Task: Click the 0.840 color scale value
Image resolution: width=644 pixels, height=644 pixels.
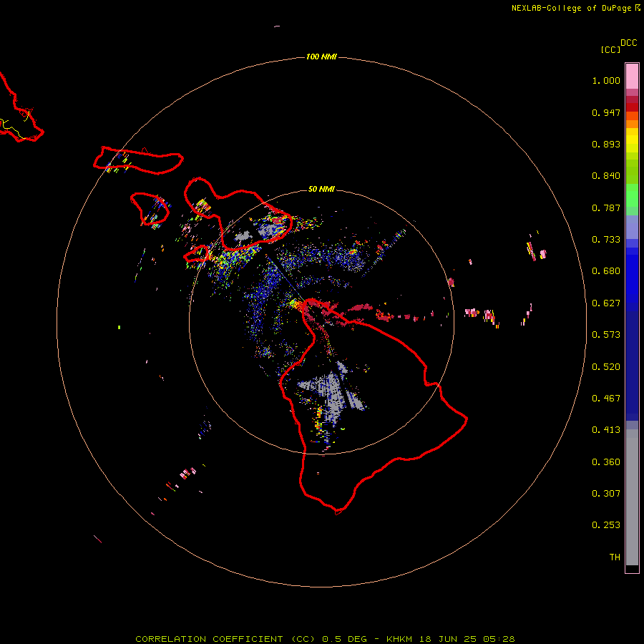Action: 606,176
